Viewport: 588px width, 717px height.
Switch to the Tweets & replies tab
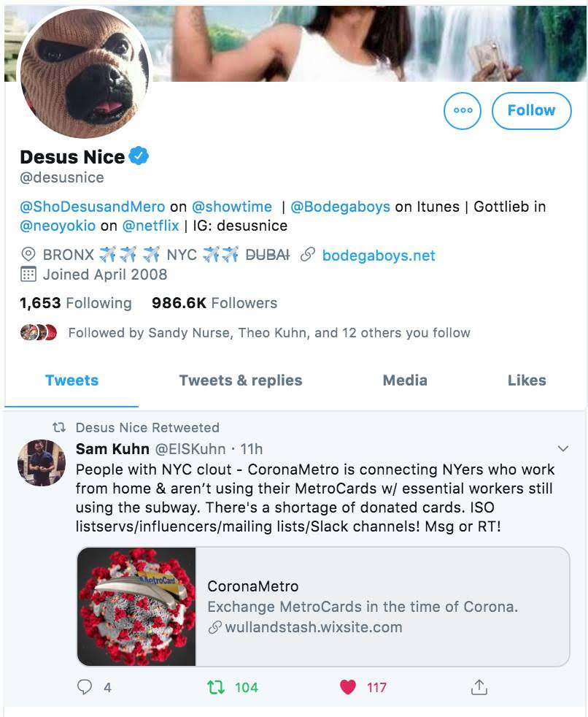[240, 380]
